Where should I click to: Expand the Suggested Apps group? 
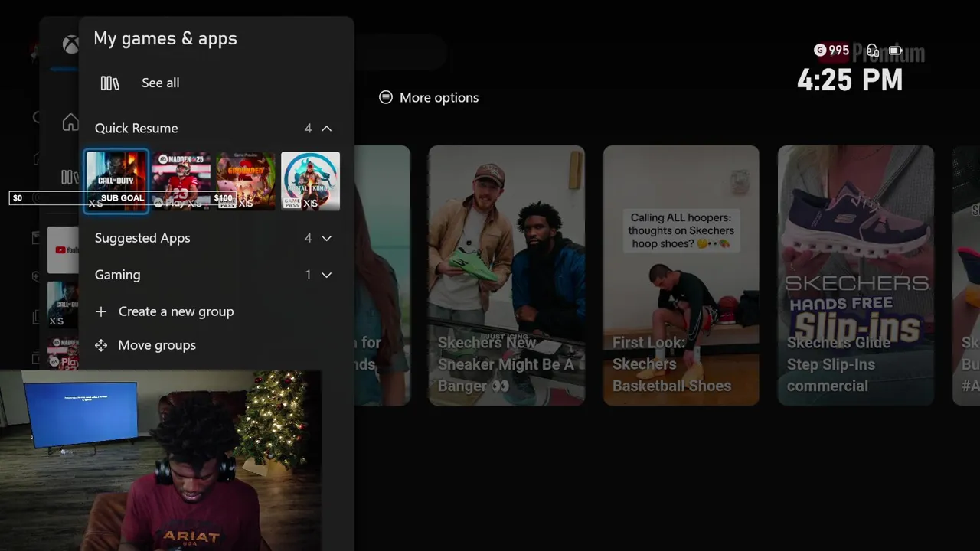click(x=214, y=238)
